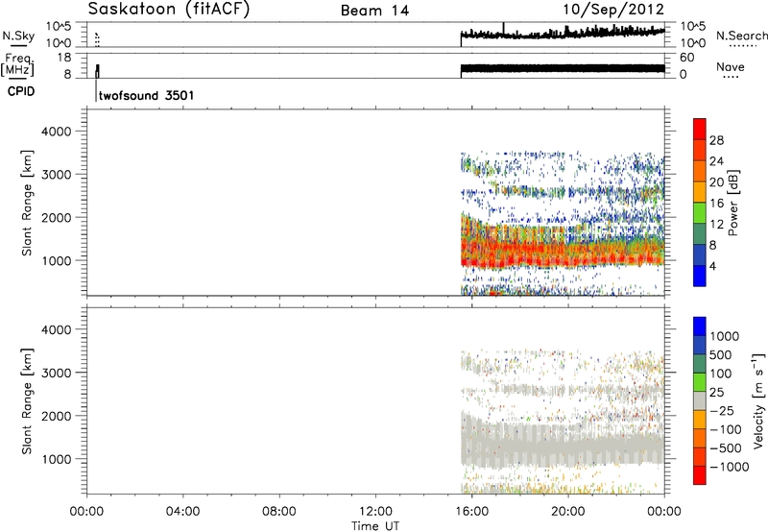Click the '60' Nave axis value
This screenshot has width=768, height=532.
686,58
